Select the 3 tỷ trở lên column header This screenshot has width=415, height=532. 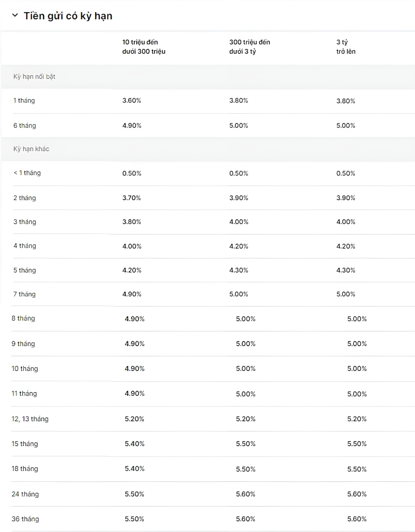346,47
